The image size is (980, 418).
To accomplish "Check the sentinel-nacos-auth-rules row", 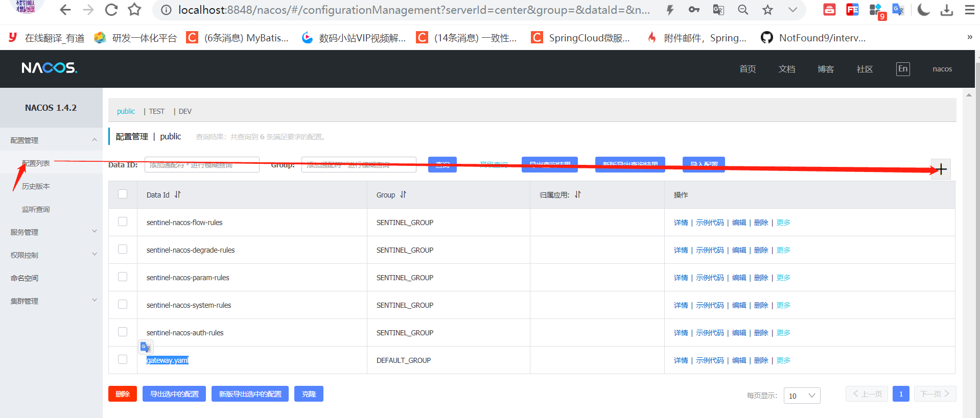I will pos(123,332).
